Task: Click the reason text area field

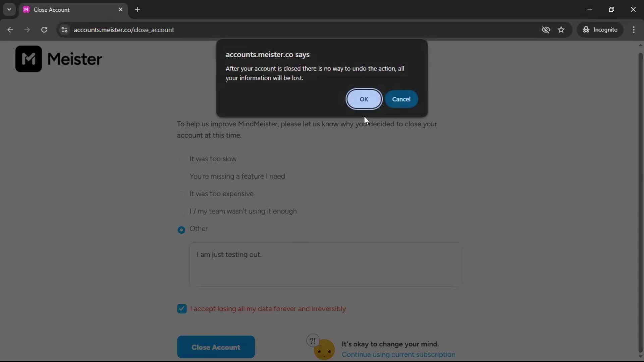Action: 325,265
